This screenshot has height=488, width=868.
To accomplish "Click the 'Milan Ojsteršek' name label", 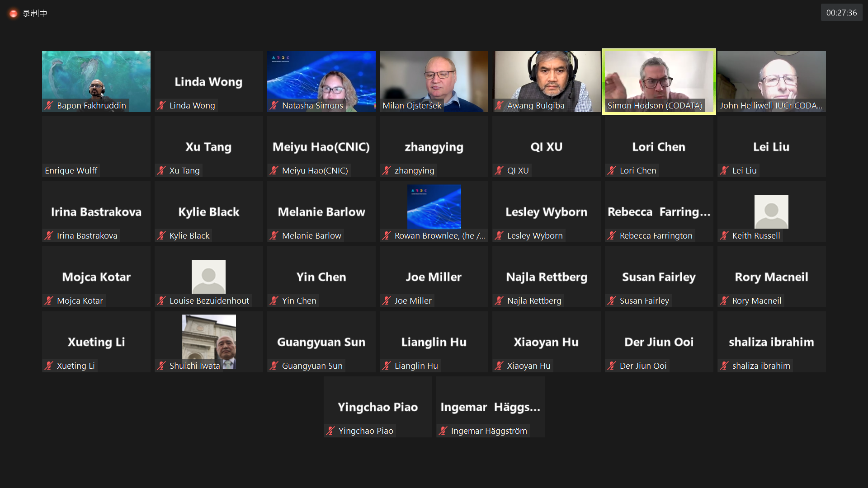I will (412, 105).
